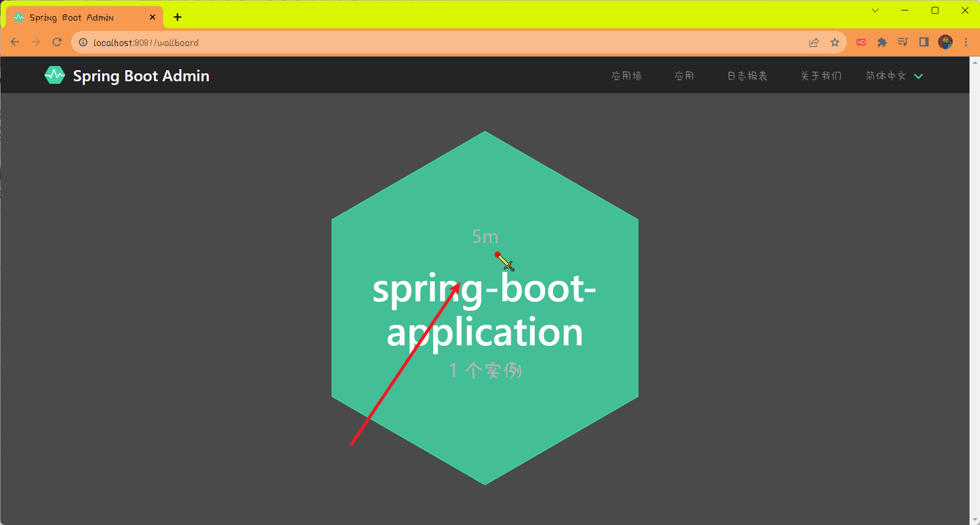Viewport: 980px width, 525px height.
Task: Open the Chrome profile avatar
Action: click(945, 42)
